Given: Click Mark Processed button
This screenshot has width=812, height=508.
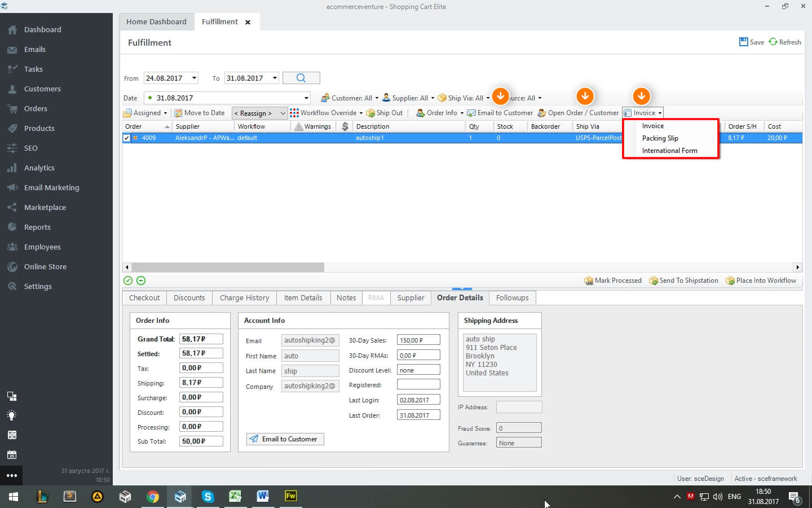Looking at the screenshot, I should coord(613,281).
